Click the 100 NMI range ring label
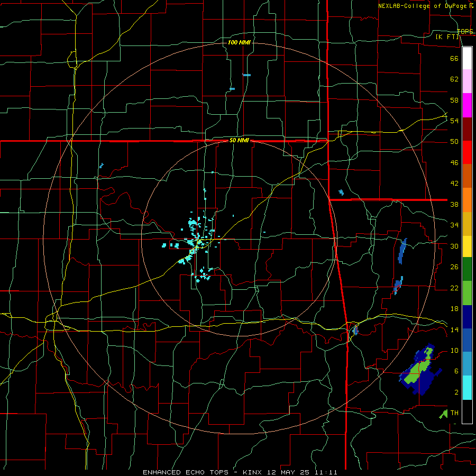Image resolution: width=476 pixels, height=476 pixels. click(239, 42)
